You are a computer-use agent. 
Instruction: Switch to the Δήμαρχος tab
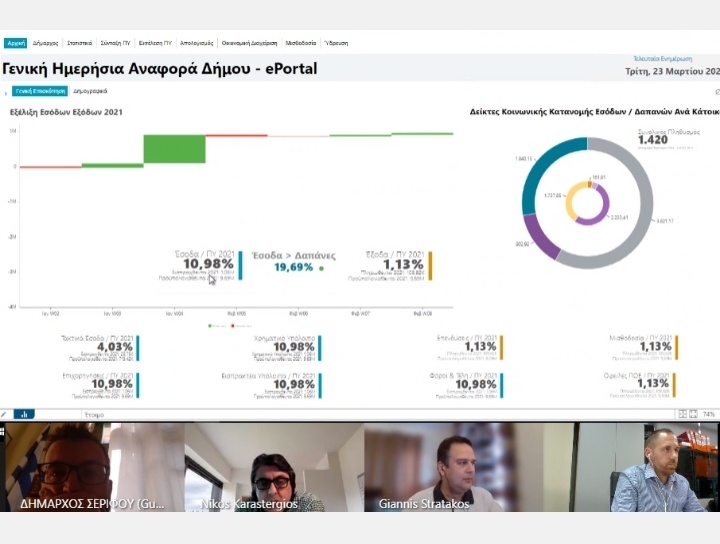click(x=45, y=44)
